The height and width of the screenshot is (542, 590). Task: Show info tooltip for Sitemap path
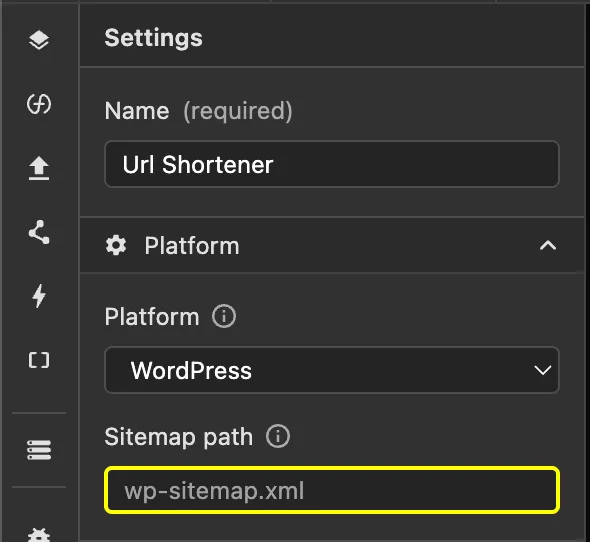278,436
